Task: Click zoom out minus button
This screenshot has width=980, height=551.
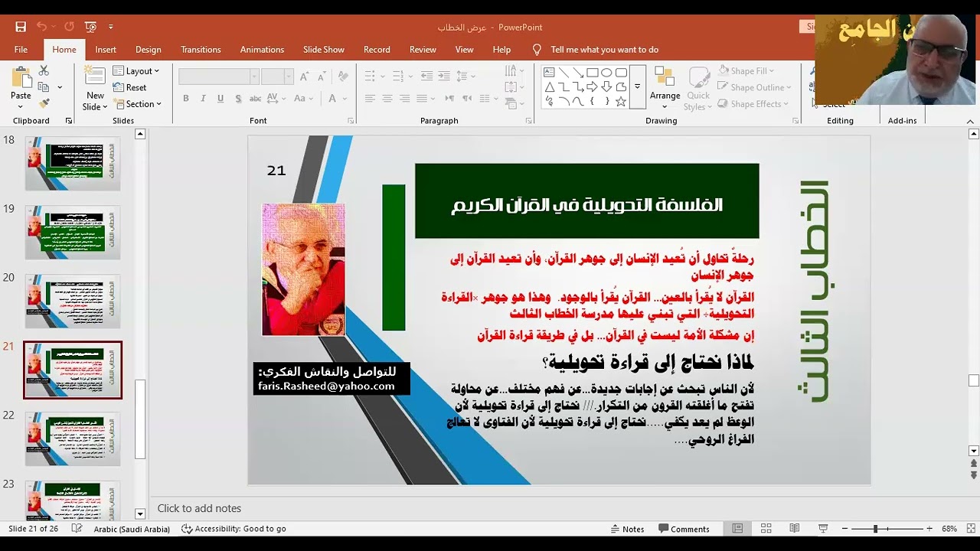Action: (844, 529)
